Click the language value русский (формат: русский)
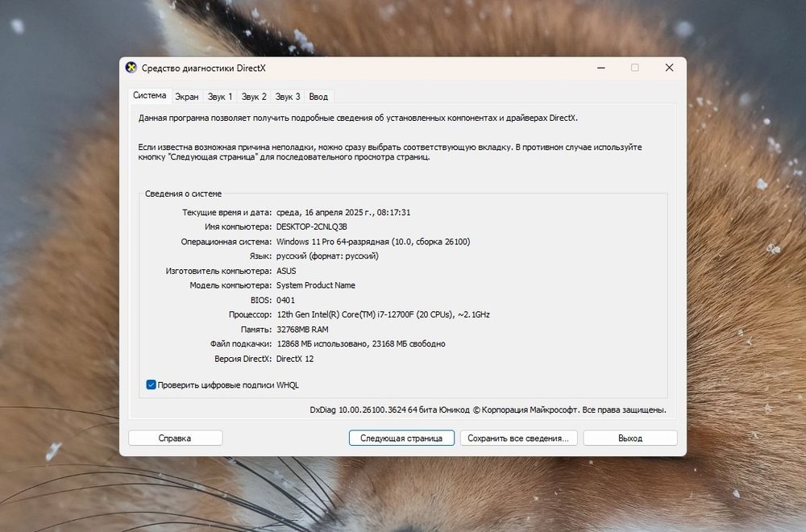 [327, 256]
